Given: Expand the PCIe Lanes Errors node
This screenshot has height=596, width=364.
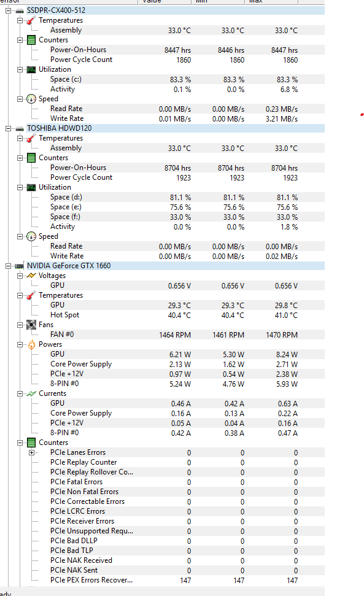Looking at the screenshot, I should [31, 452].
